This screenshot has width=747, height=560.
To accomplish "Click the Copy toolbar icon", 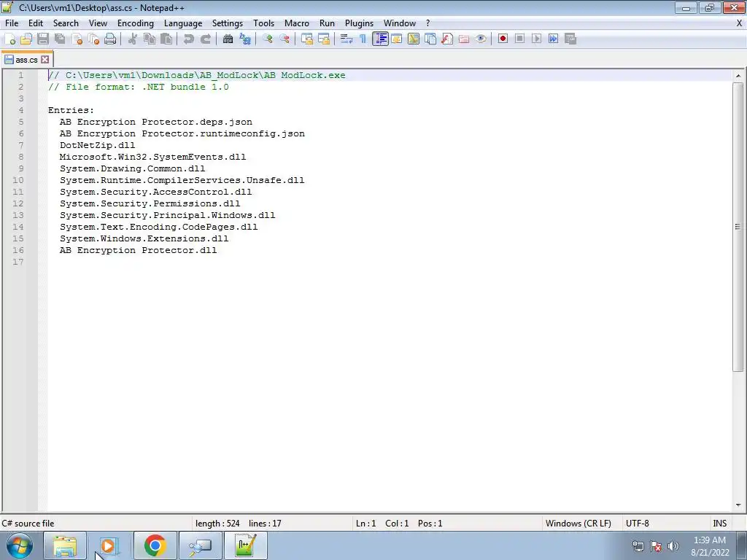I will 150,39.
